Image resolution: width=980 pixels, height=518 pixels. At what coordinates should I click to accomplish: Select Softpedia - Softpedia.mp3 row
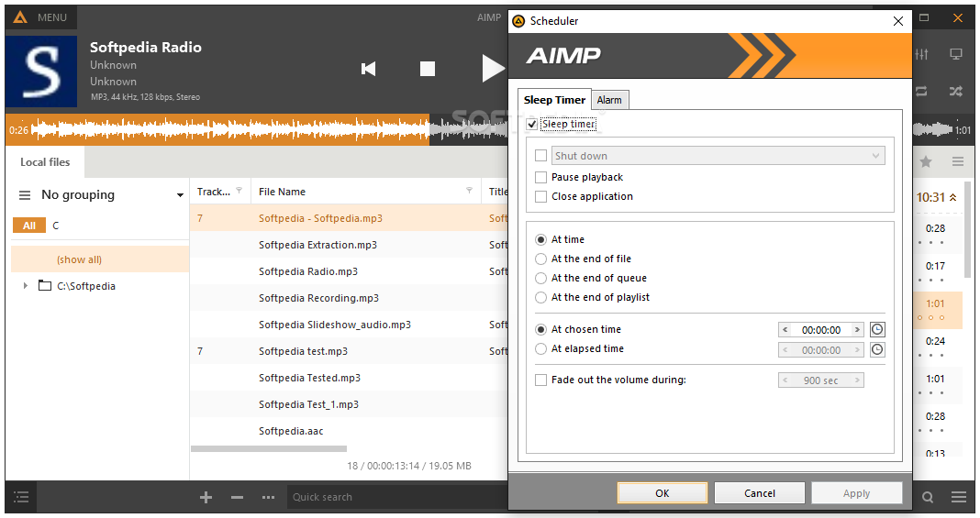(349, 218)
